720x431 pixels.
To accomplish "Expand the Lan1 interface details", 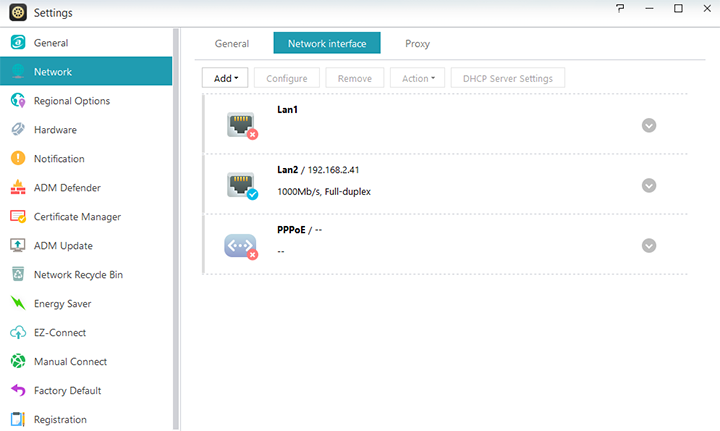I will (x=649, y=125).
